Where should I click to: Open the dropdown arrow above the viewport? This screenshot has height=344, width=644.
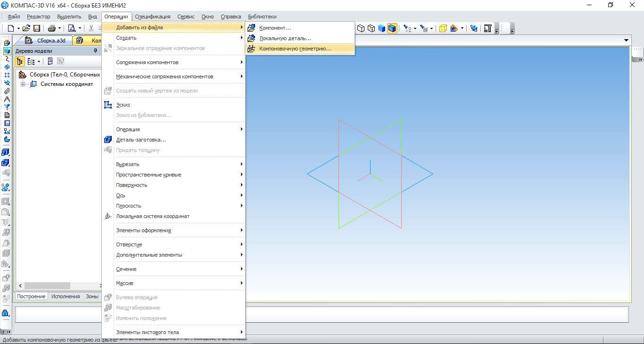tap(626, 41)
